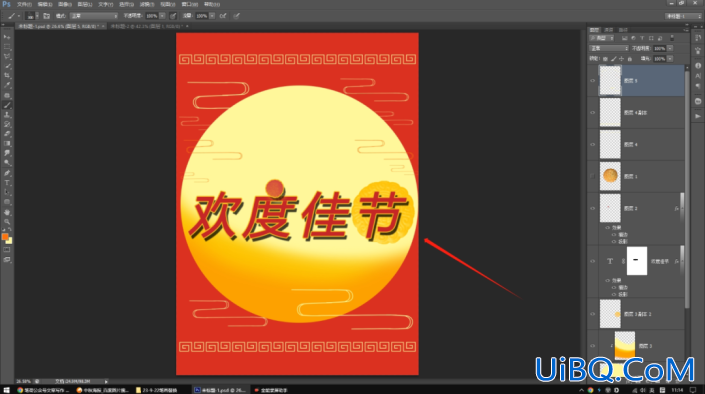This screenshot has width=705, height=394.
Task: Select the Hand tool
Action: (7, 212)
